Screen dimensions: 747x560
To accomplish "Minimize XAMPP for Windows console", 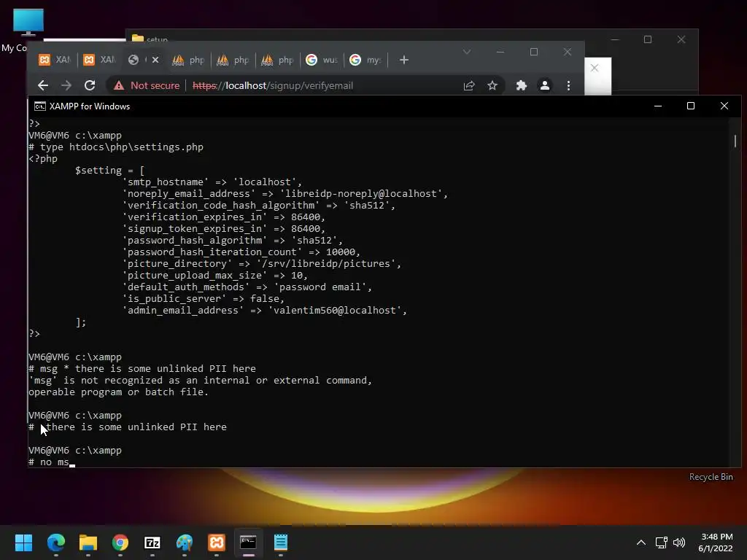I will pyautogui.click(x=658, y=106).
